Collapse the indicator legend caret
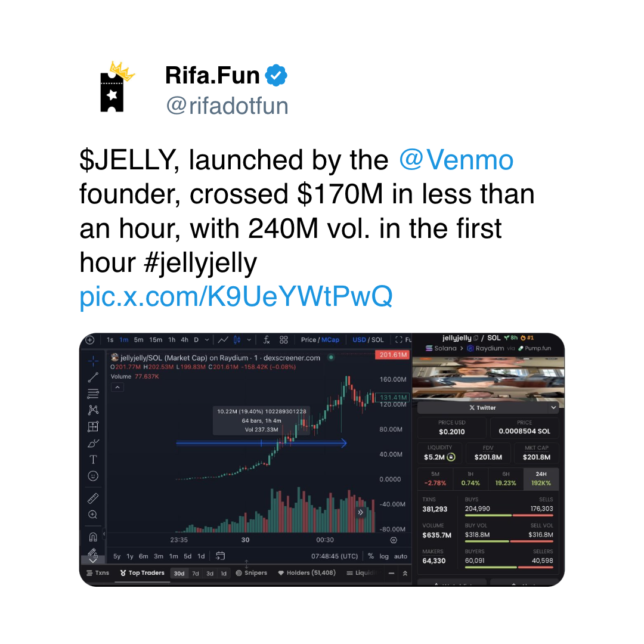Viewport: 644px width, 644px height. 117,388
